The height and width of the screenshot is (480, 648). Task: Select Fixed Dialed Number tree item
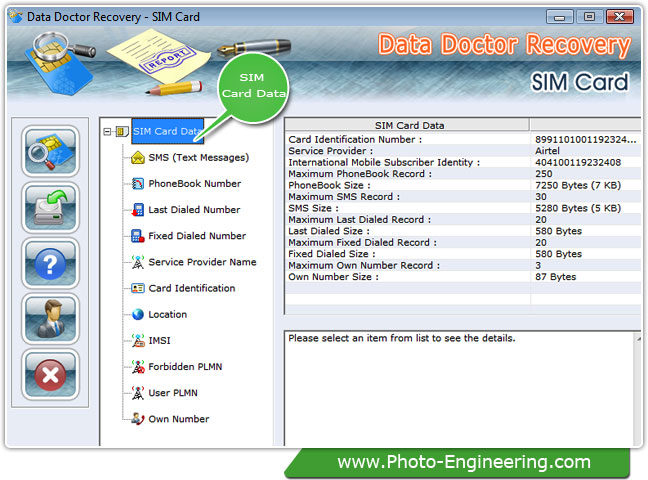point(197,236)
